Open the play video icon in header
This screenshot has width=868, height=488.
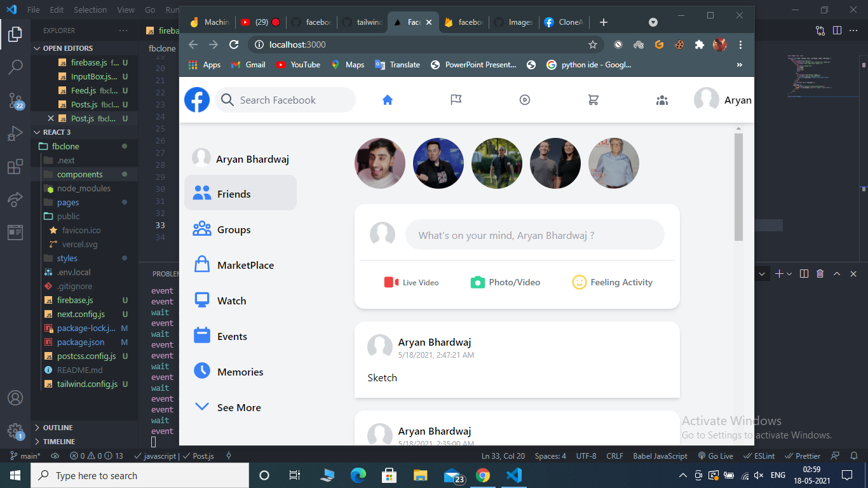click(x=525, y=100)
